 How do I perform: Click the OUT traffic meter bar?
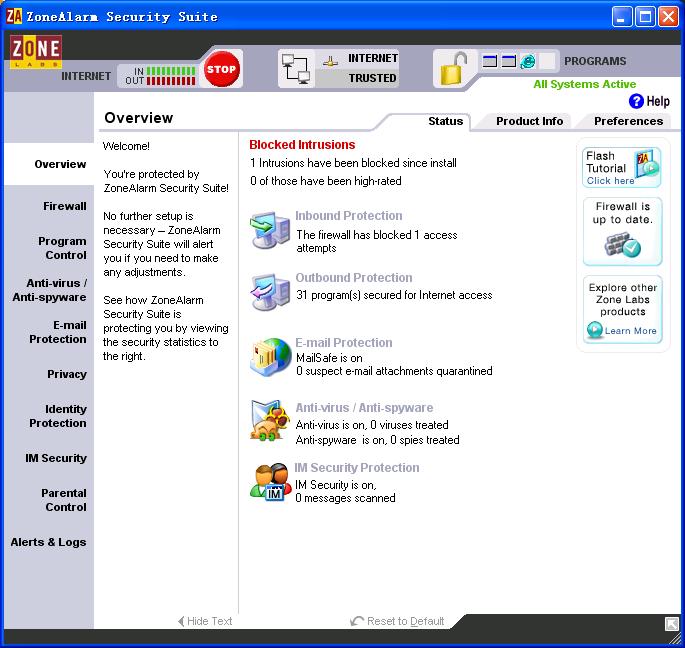point(171,81)
